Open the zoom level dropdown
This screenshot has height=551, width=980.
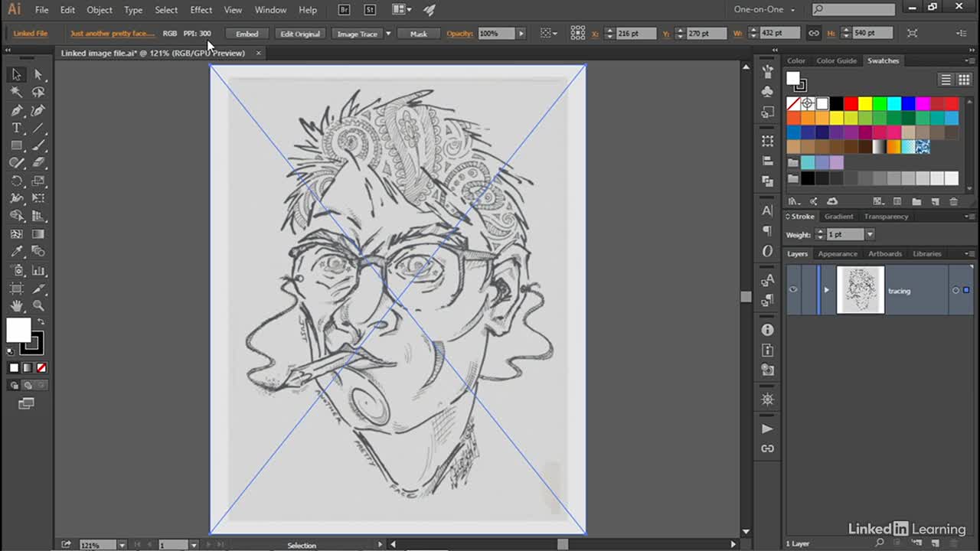[x=122, y=545]
